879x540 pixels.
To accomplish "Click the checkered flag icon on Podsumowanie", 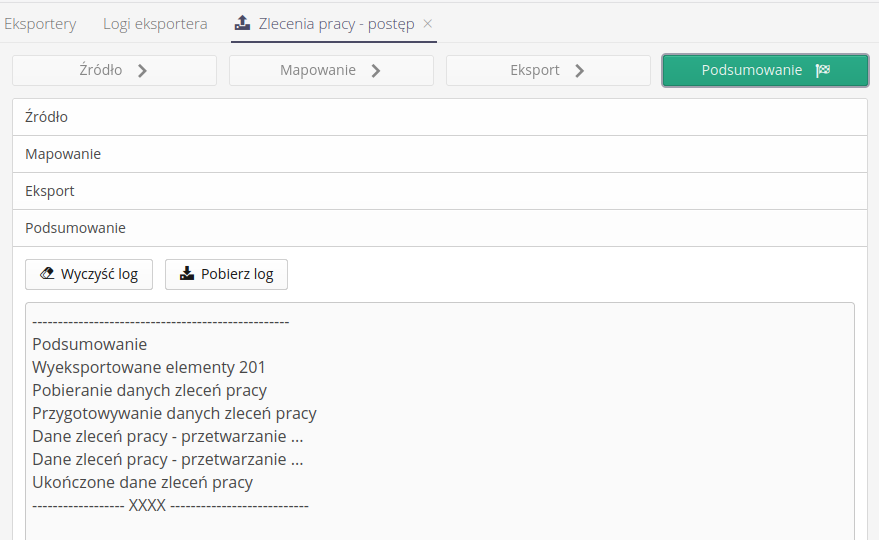I will coord(823,70).
